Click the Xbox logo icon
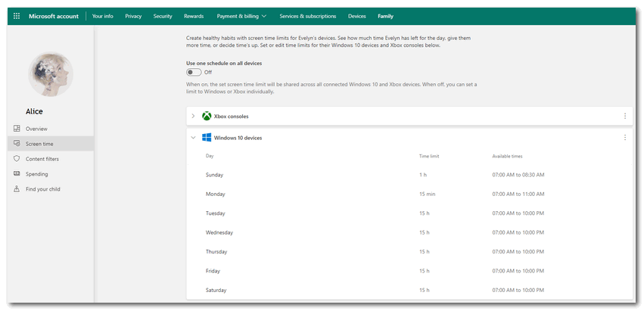This screenshot has width=644, height=311. (207, 117)
